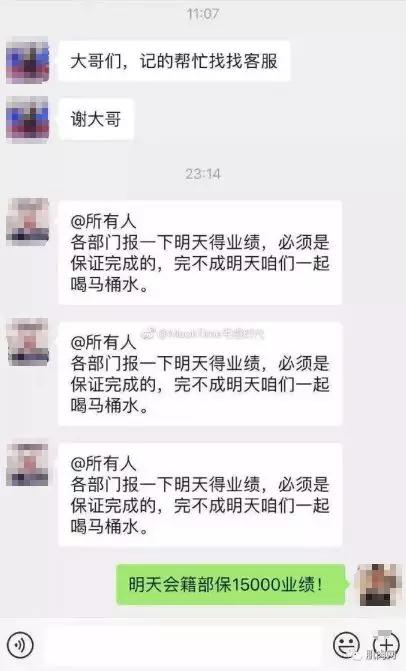Select the 大哥们，记的帮忙找找客服 message bubble
Screen dimensions: 406x671
(x=174, y=61)
